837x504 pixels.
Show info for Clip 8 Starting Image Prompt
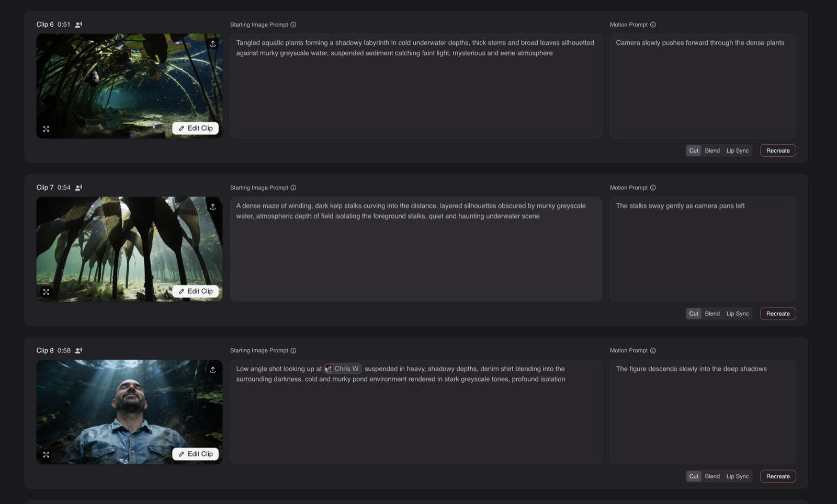293,350
